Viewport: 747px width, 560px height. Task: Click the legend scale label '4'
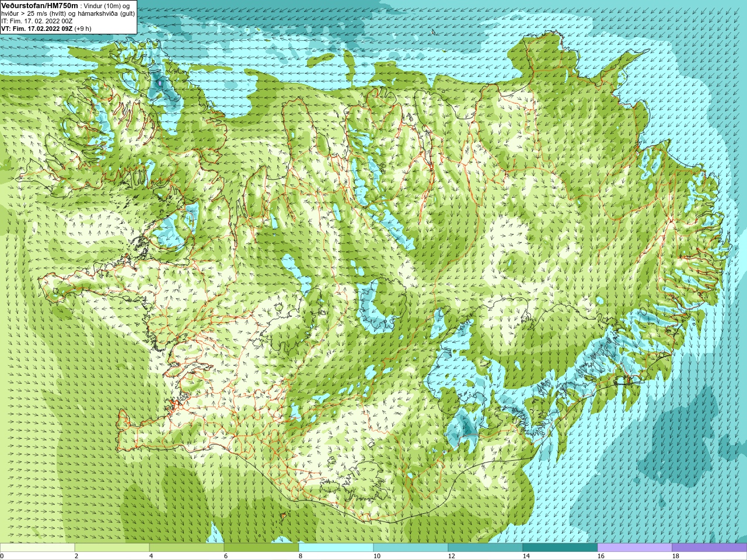tap(151, 556)
